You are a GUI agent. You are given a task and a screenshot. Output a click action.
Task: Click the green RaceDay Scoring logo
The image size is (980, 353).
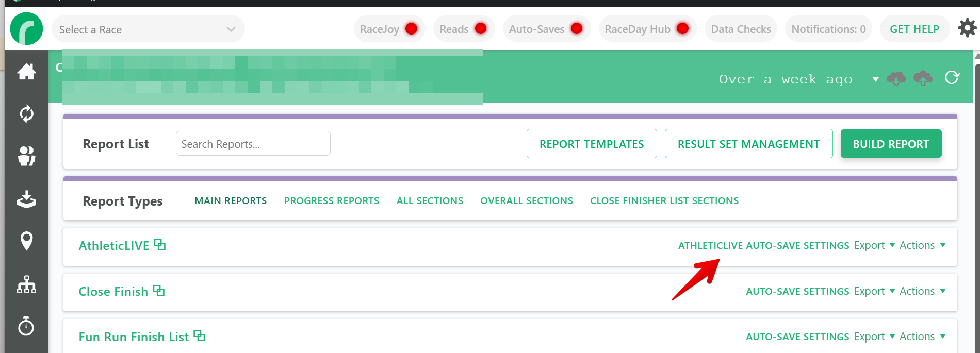point(26,29)
